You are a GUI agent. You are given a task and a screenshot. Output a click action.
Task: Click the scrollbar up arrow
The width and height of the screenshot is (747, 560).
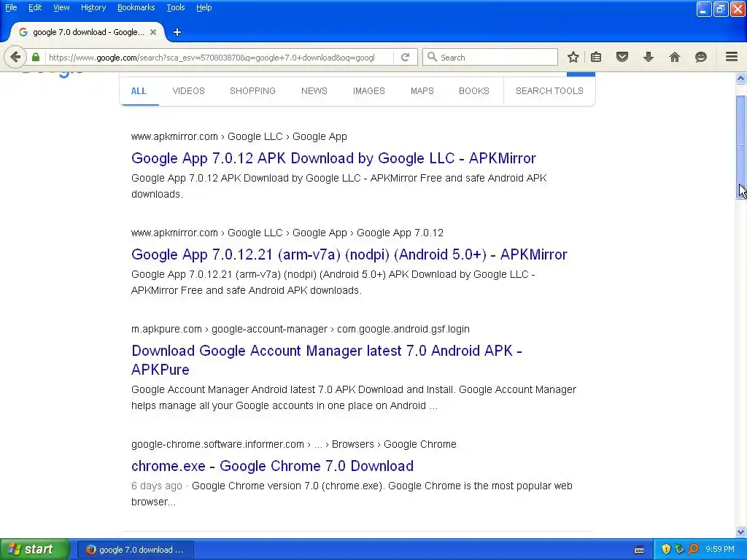point(741,78)
